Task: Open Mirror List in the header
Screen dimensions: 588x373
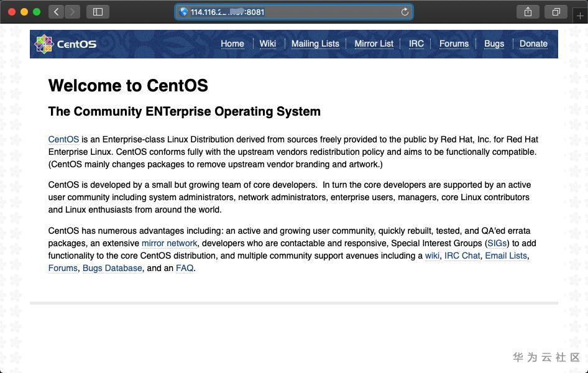Action: [x=374, y=44]
